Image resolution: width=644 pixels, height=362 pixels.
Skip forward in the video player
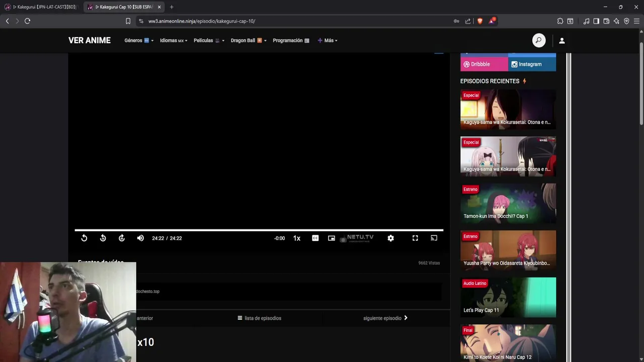point(122,238)
